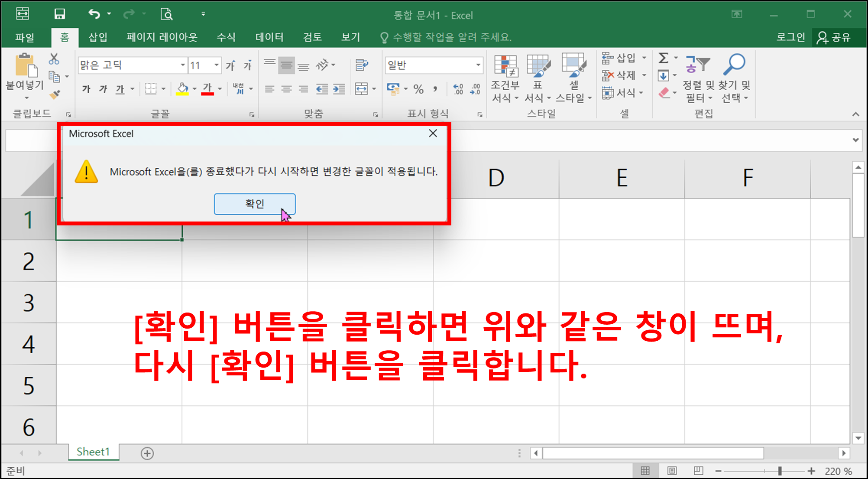
Task: Expand the font size dropdown 11
Action: pyautogui.click(x=216, y=65)
